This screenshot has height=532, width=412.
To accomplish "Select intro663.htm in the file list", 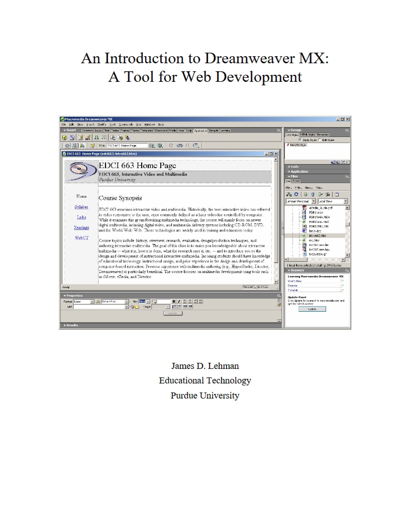I will pos(317,236).
